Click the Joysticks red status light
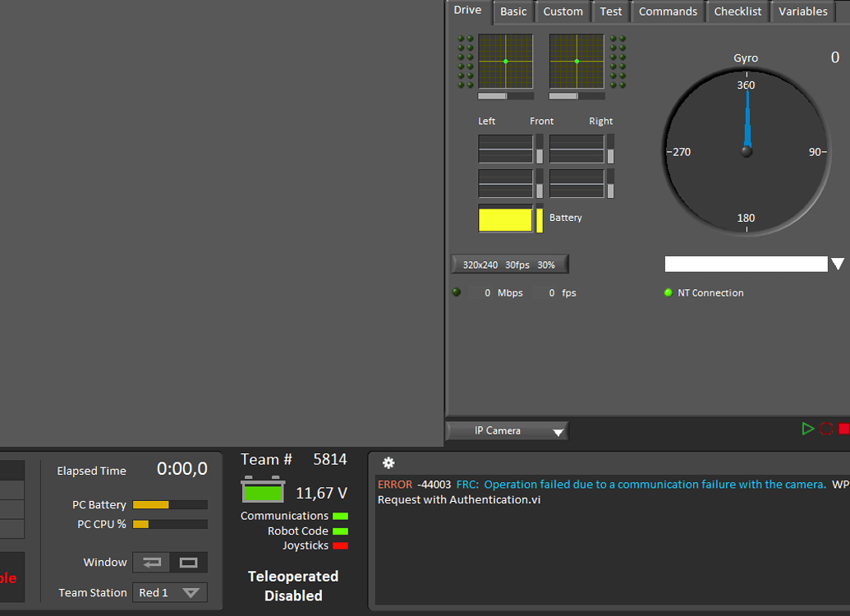Screen dimensions: 850x616 341,546
